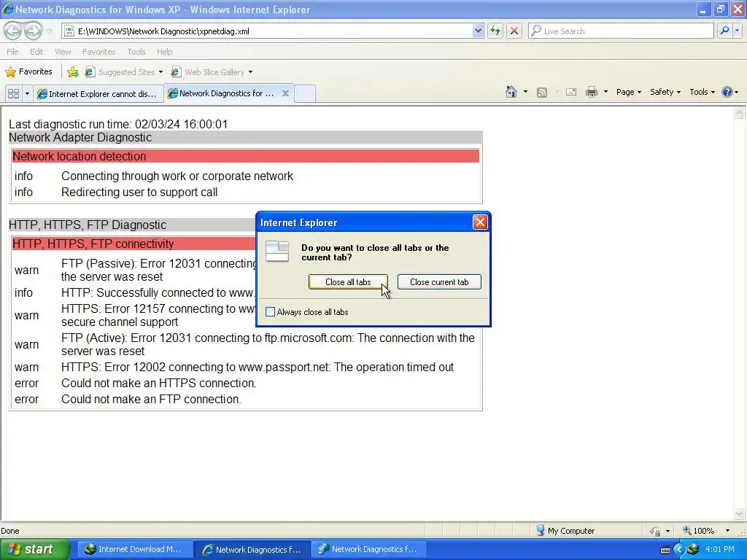This screenshot has height=560, width=747.
Task: Expand the Home button dropdown arrow
Action: tap(525, 92)
